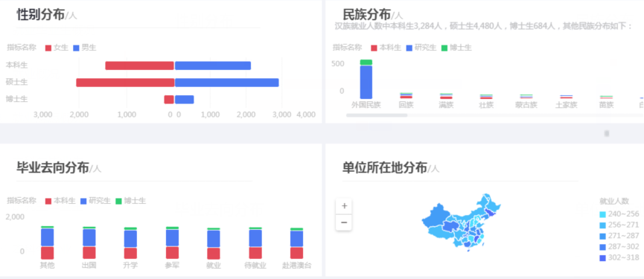Click the blue 外国民族 bar
644x279 pixels.
366,82
